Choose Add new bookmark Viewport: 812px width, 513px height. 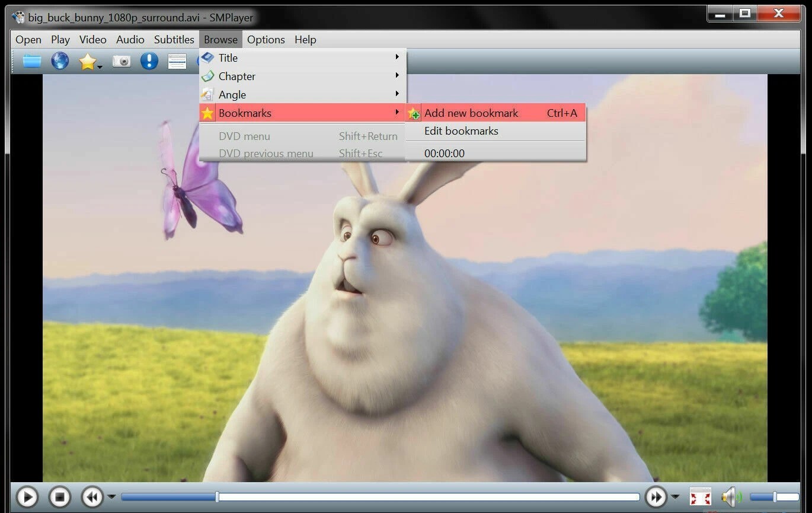495,113
